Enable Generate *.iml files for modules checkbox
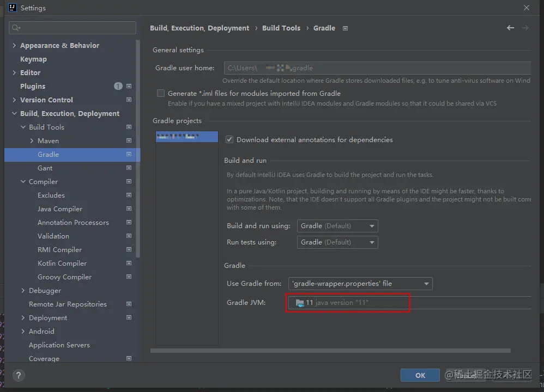544x392 pixels. (x=161, y=93)
